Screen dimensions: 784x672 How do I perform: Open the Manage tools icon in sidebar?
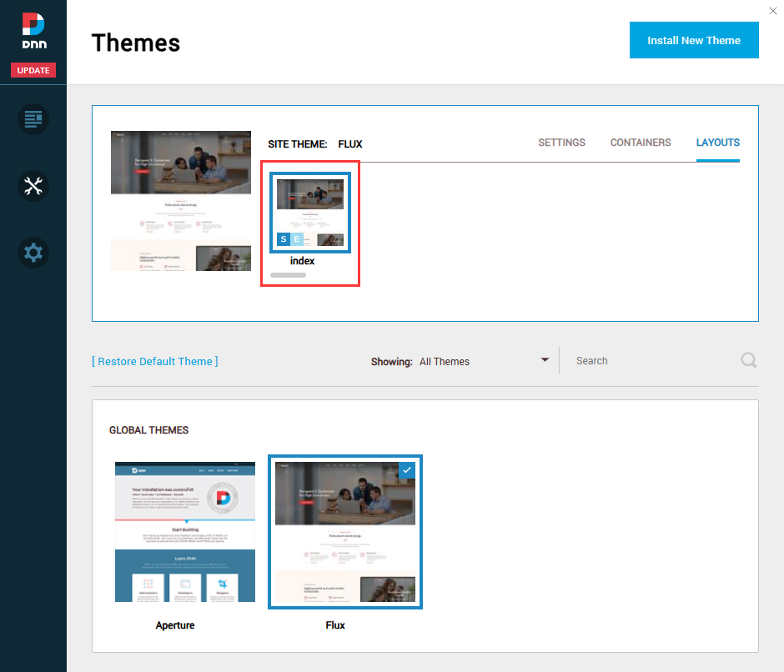(x=33, y=186)
